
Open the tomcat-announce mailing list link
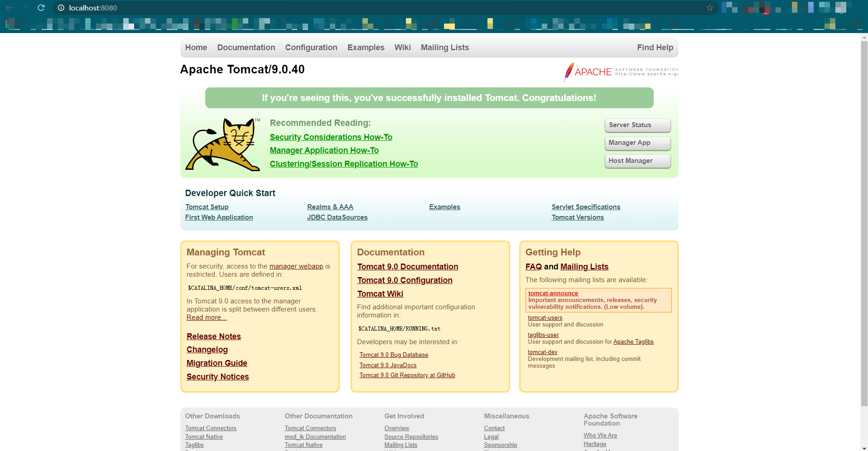(553, 293)
